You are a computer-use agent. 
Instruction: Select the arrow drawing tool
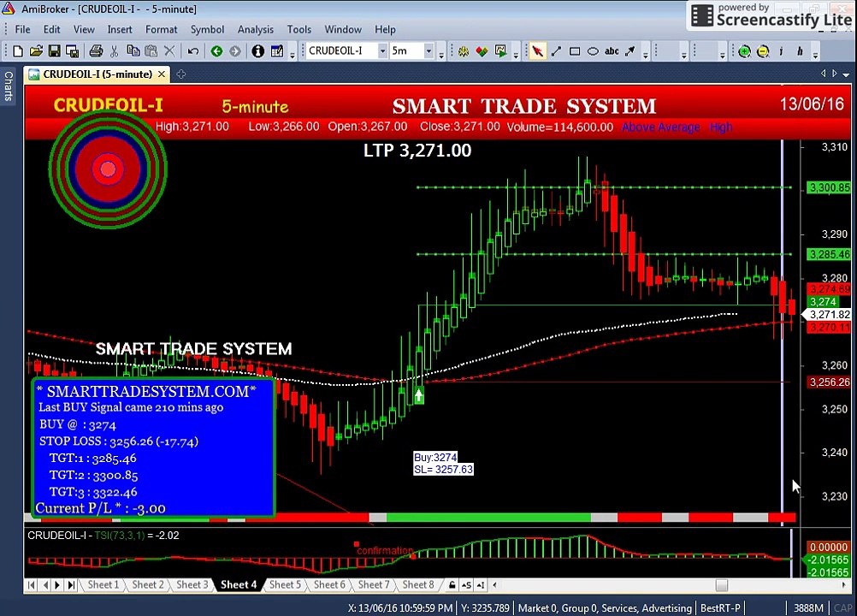[x=630, y=51]
